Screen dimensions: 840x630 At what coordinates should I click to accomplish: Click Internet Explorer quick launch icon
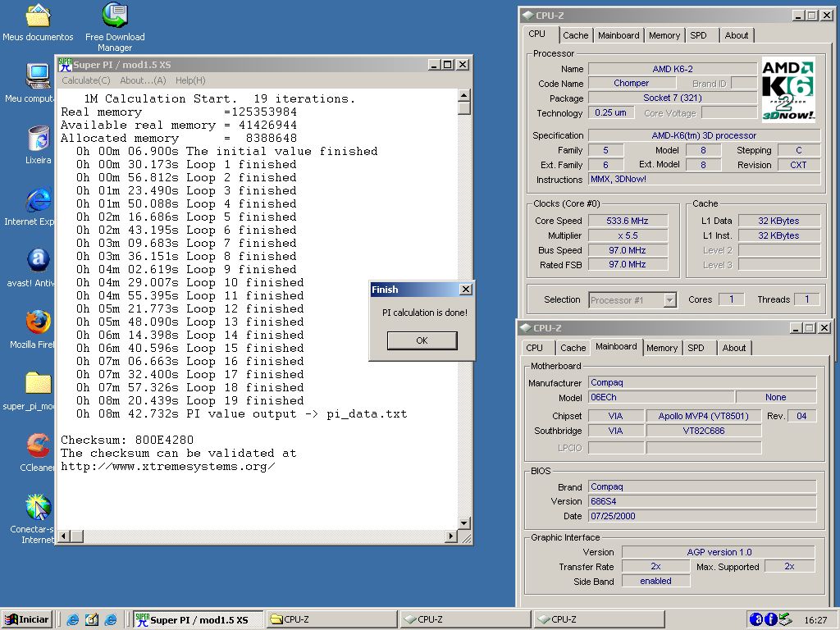[x=72, y=619]
